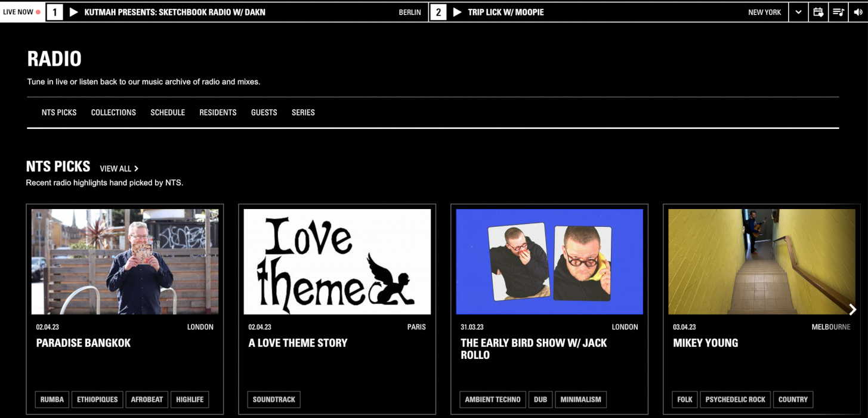Click the right carousel arrow

pos(853,309)
